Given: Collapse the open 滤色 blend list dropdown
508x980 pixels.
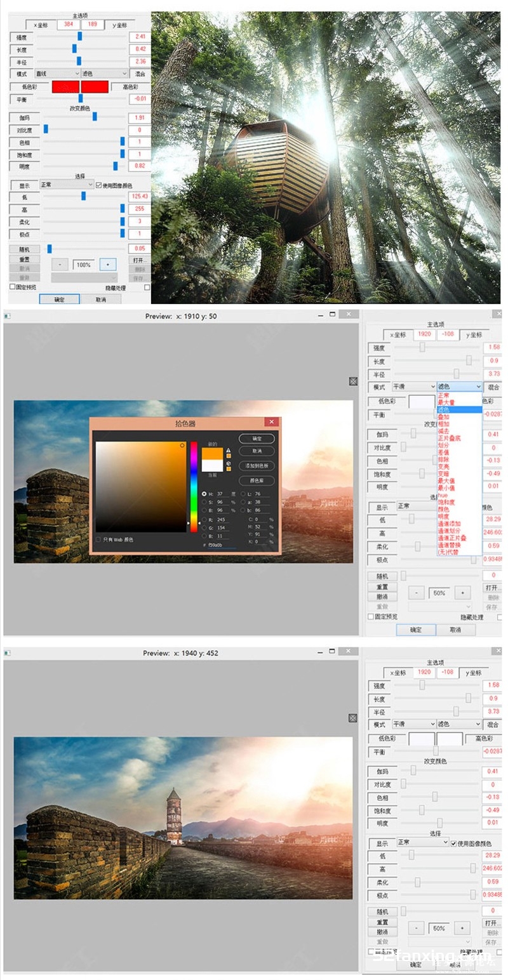Looking at the screenshot, I should click(x=459, y=387).
